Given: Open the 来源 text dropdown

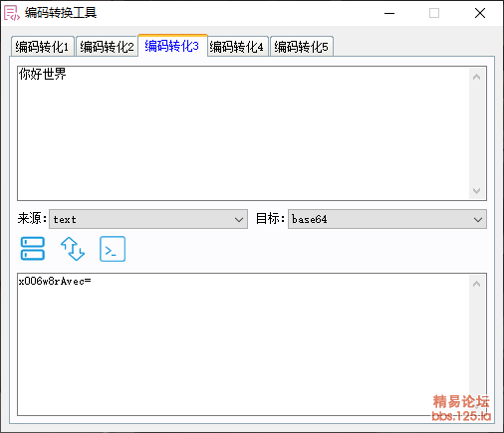Looking at the screenshot, I should point(148,219).
